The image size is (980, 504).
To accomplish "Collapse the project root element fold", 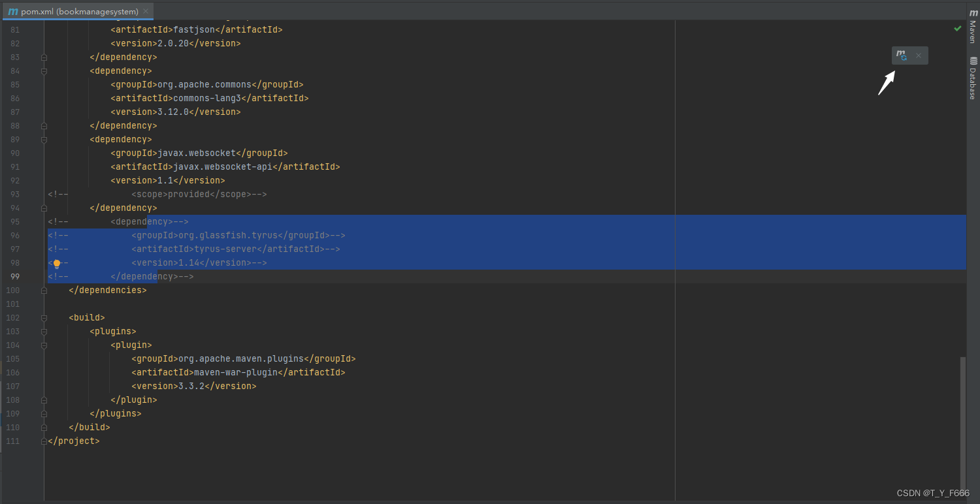I will (44, 441).
